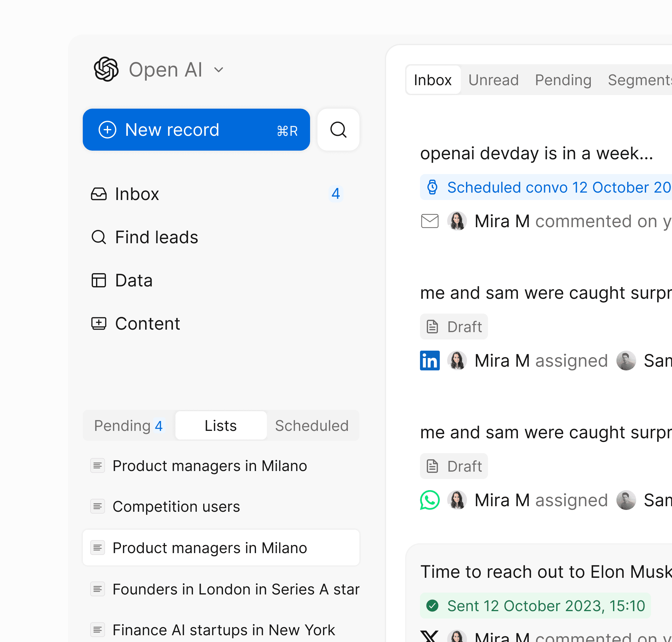
Task: Click the New record button
Action: [x=196, y=130]
